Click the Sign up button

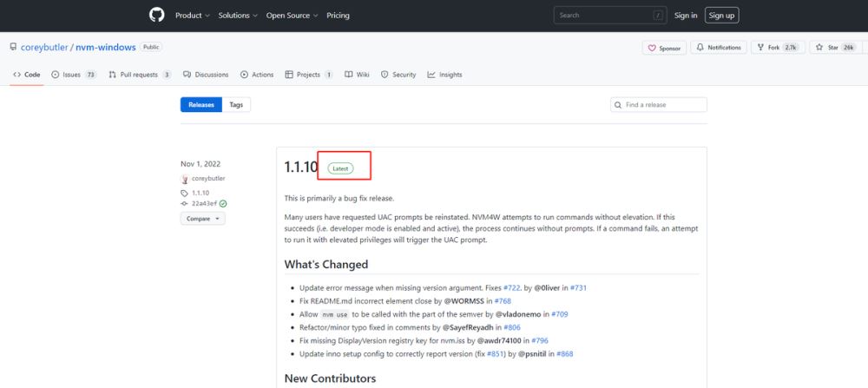tap(721, 15)
